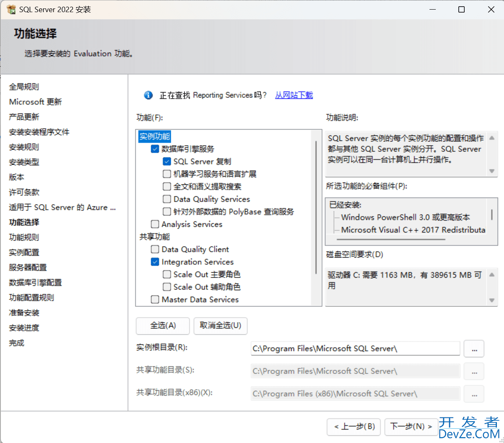
Task: Click the 已经安装 prerequisites heading
Action: [x=345, y=205]
